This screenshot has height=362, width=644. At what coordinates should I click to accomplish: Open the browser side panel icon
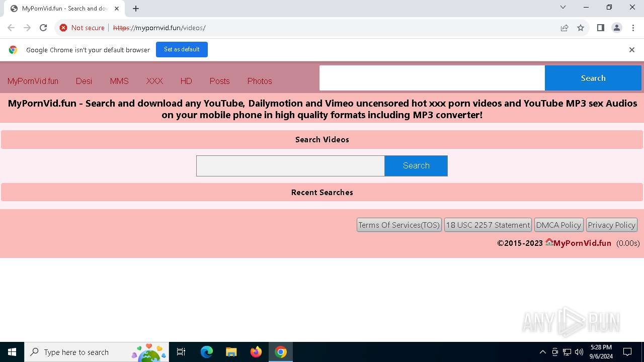(600, 28)
